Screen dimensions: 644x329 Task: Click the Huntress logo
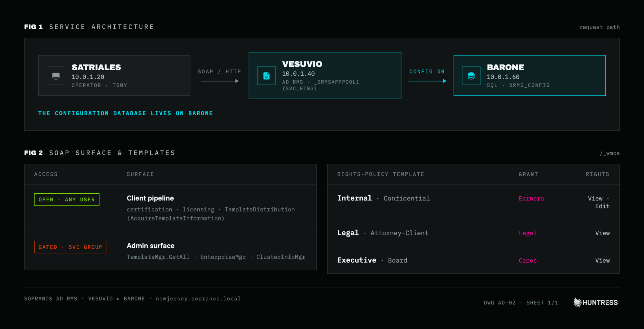pos(595,303)
